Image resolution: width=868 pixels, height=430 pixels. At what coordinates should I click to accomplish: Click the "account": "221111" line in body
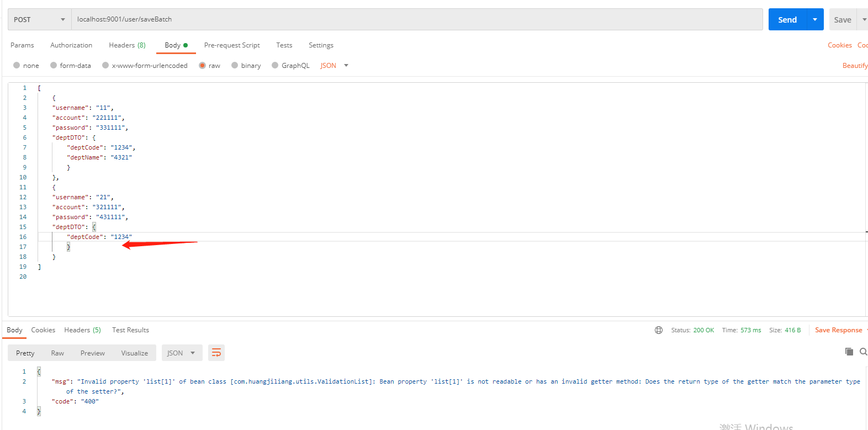88,118
